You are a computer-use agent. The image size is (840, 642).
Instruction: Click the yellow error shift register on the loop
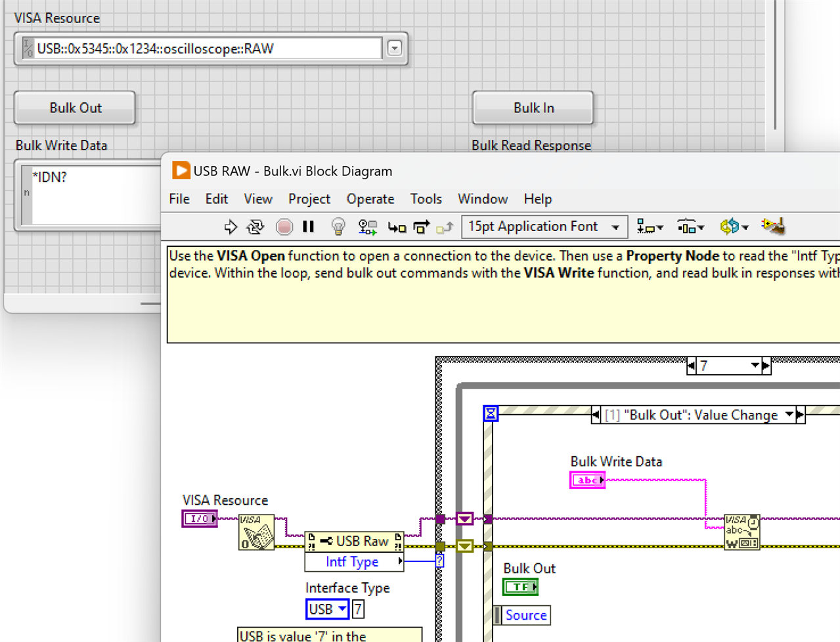tap(464, 546)
